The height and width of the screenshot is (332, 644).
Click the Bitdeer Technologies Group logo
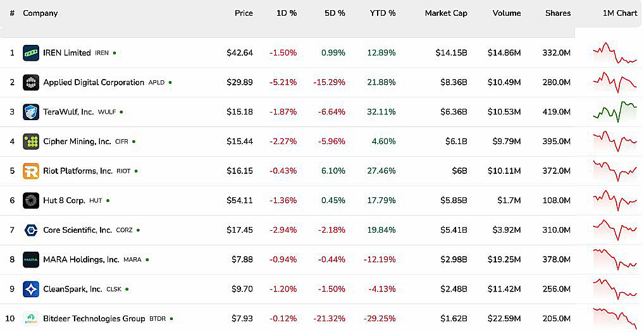tap(31, 319)
